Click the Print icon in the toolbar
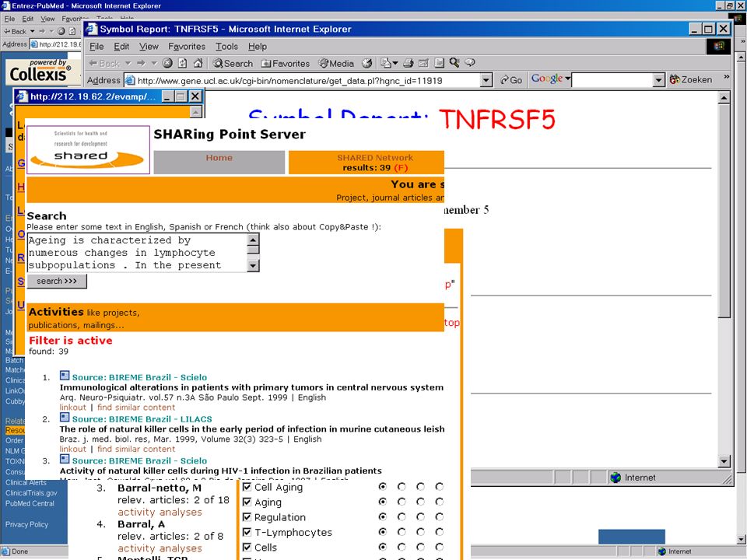 (409, 63)
